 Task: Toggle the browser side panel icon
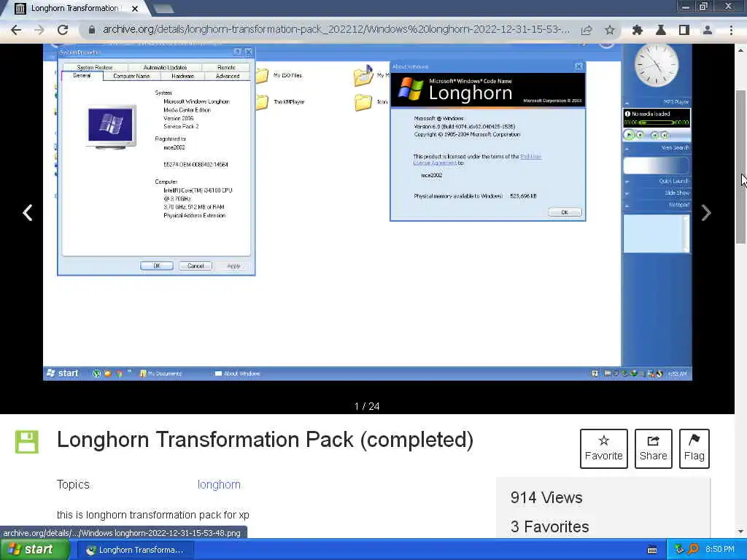(684, 30)
